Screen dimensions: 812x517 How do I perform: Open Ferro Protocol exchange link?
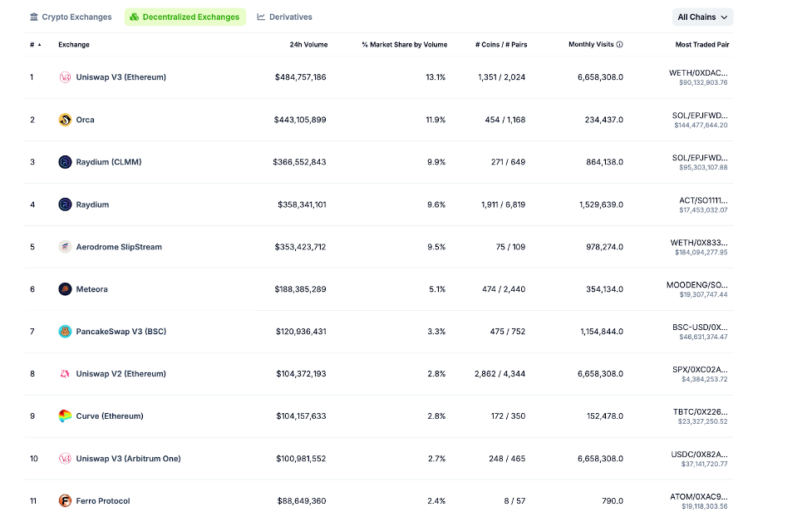click(103, 501)
